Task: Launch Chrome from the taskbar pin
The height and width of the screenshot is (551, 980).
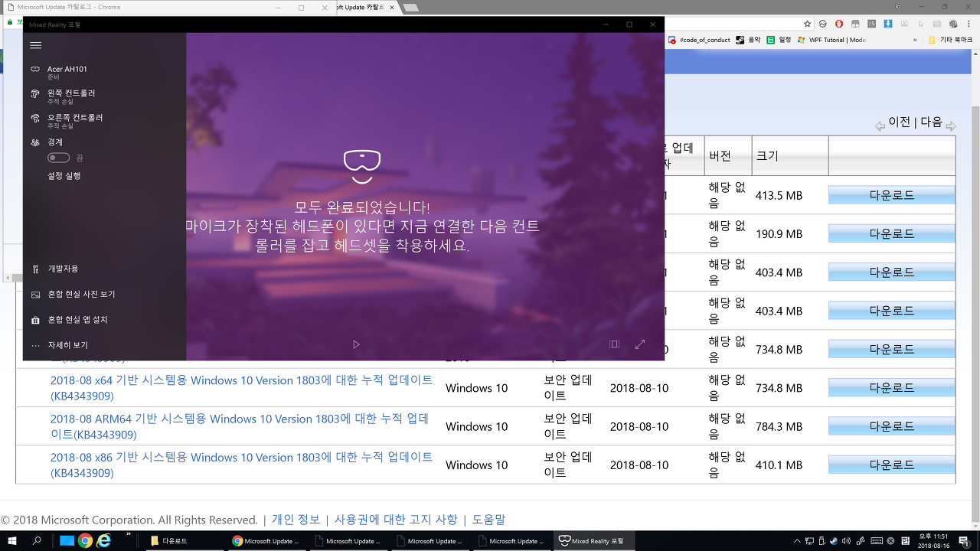Action: point(85,540)
